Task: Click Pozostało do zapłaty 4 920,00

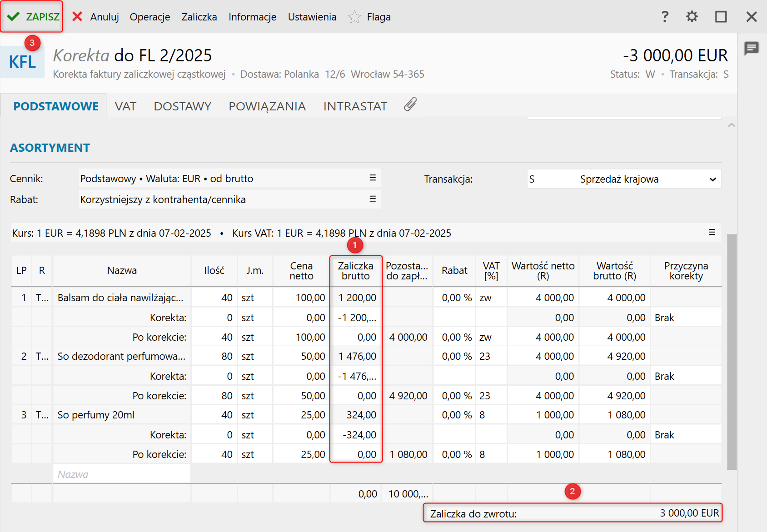Action: 408,396
